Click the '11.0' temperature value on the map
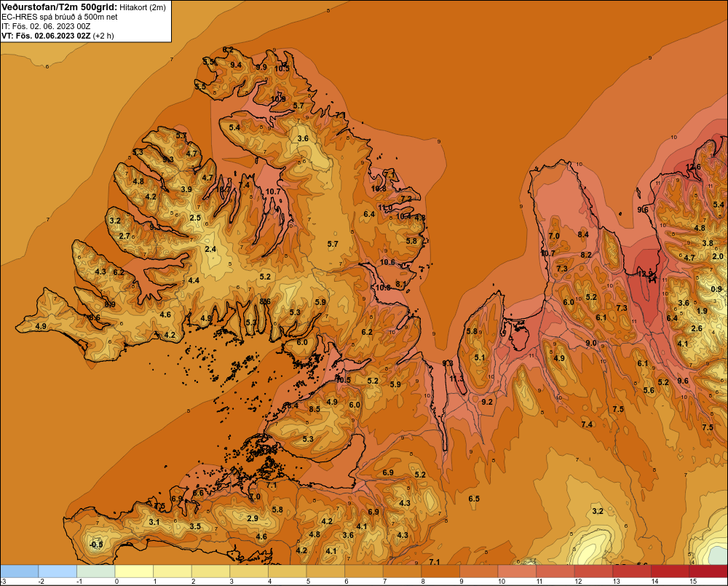The image size is (728, 586). (x=385, y=207)
